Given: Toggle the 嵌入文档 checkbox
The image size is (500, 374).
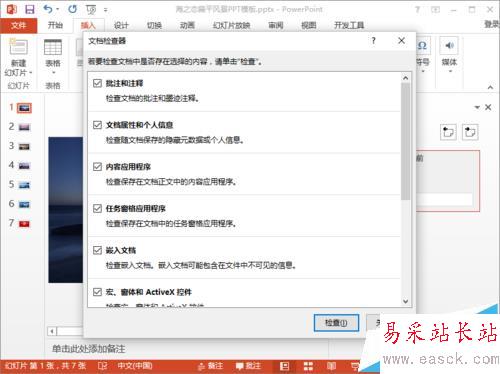Looking at the screenshot, I should click(x=97, y=250).
